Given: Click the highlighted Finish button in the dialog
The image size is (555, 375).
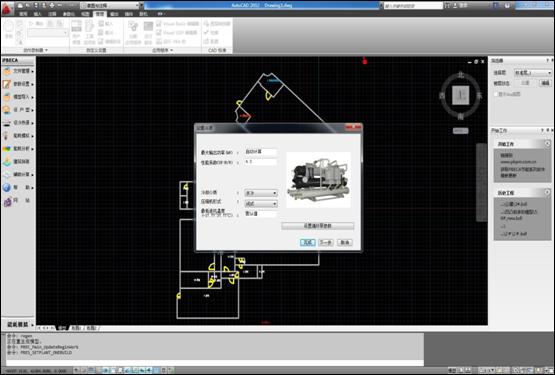Looking at the screenshot, I should (308, 243).
